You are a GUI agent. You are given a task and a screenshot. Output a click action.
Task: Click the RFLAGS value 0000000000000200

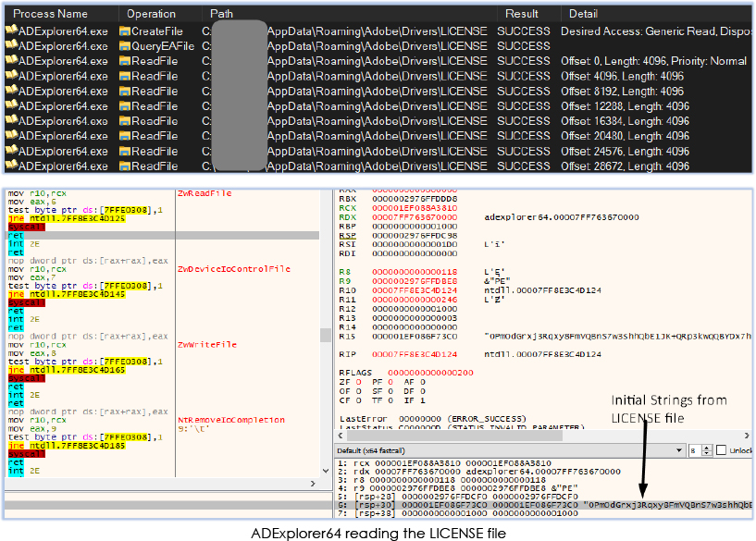430,373
